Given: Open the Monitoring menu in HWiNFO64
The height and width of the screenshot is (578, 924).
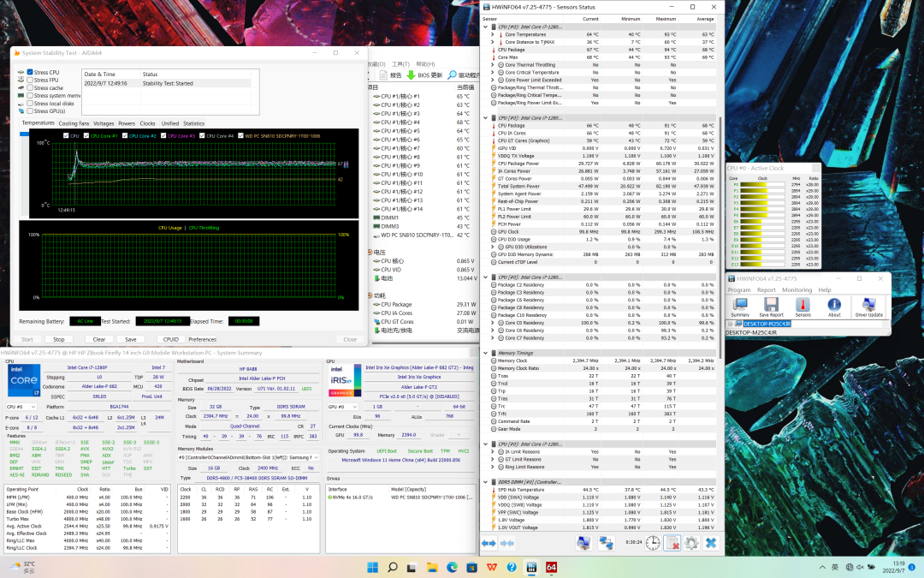Looking at the screenshot, I should click(797, 289).
